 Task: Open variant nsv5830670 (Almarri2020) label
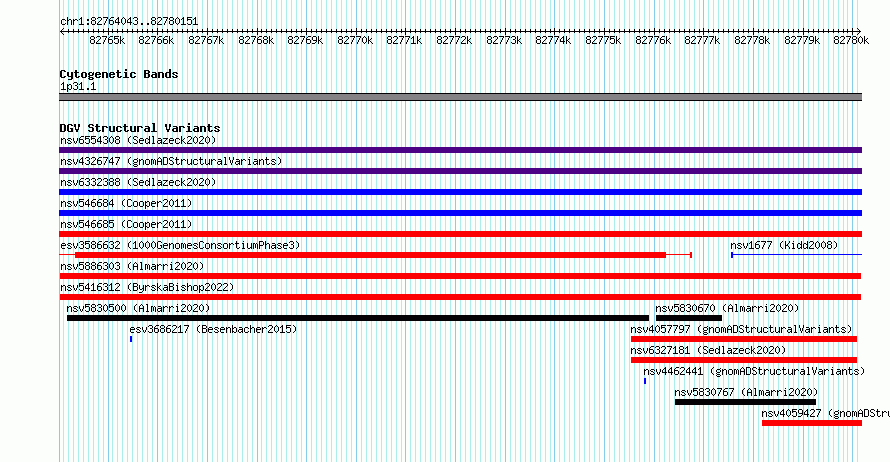click(727, 308)
